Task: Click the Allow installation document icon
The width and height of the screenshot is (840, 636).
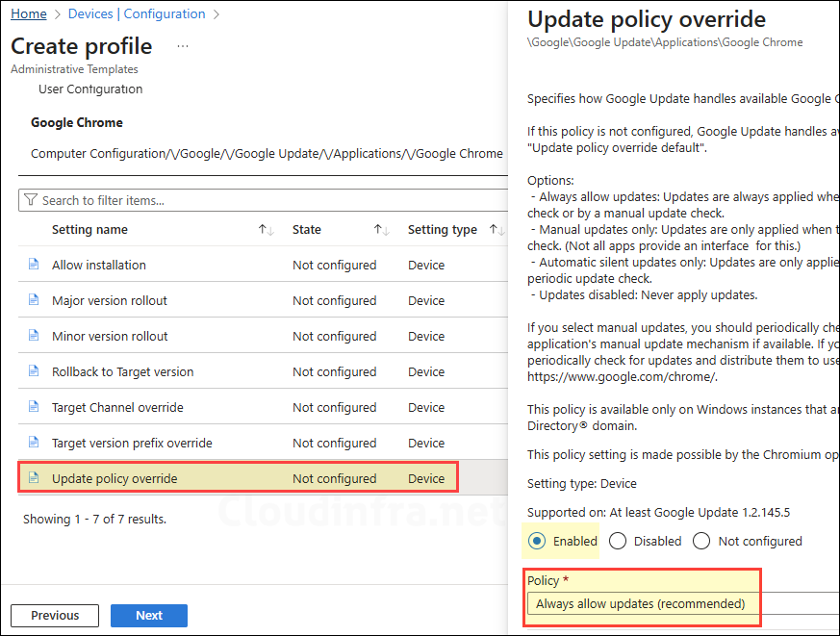Action: coord(34,265)
